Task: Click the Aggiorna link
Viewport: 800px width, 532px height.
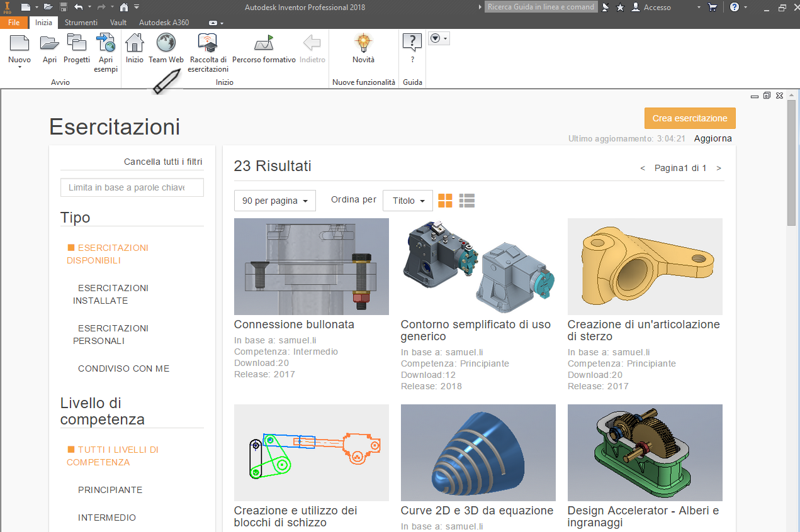Action: [713, 138]
